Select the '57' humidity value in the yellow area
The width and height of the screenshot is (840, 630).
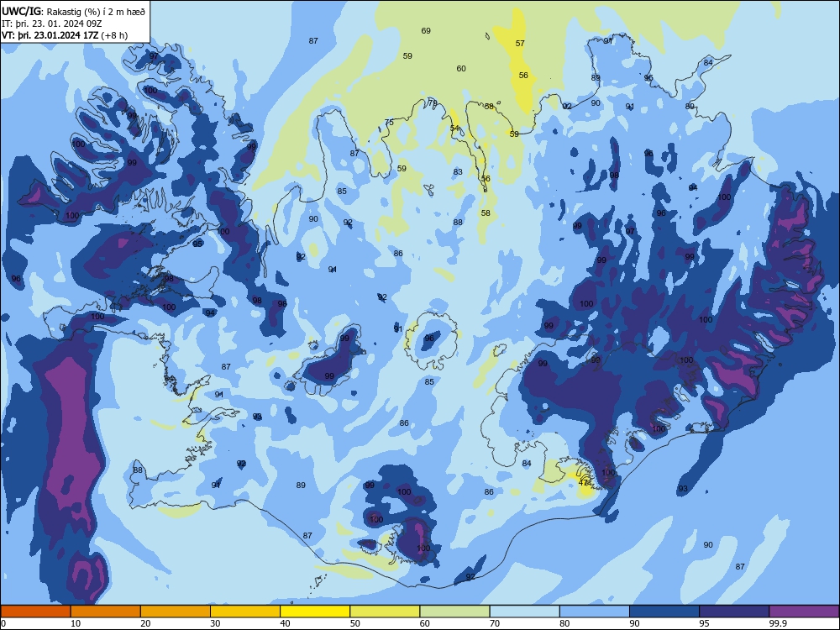(520, 44)
